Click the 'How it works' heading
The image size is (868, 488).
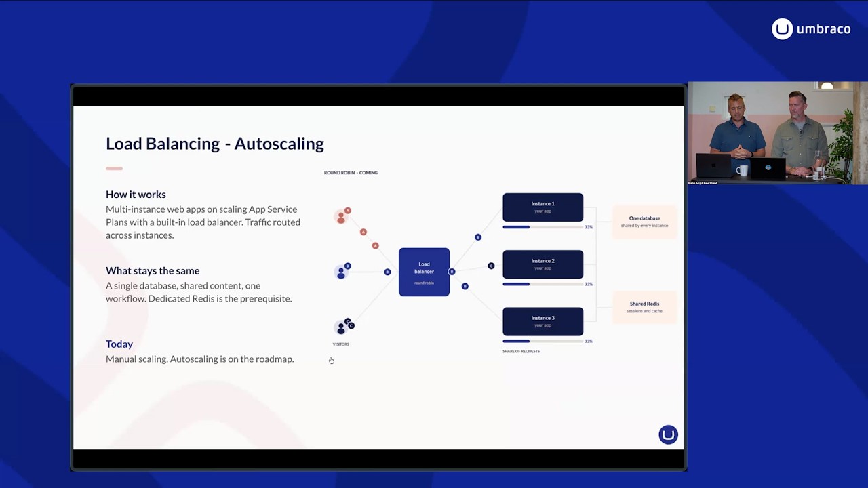tap(136, 195)
